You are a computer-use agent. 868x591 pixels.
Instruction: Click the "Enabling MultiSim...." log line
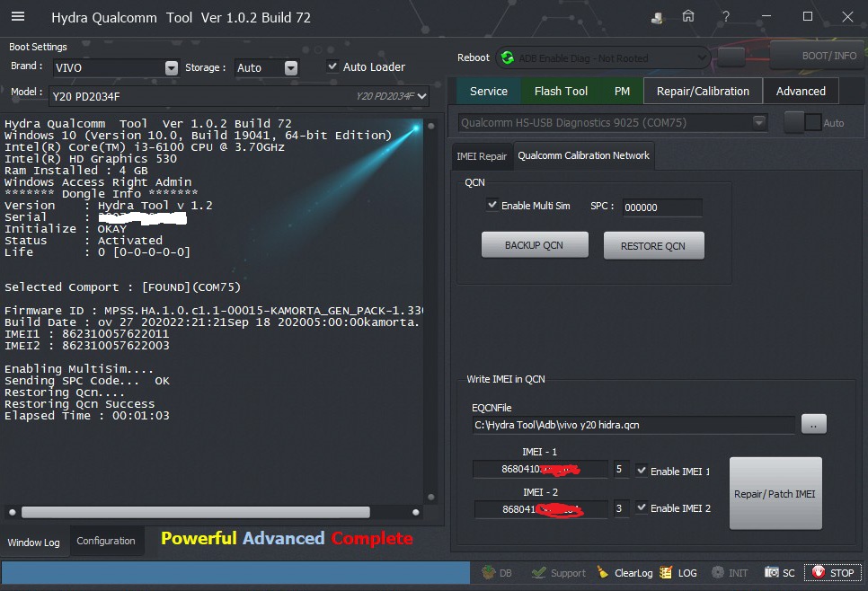click(79, 368)
